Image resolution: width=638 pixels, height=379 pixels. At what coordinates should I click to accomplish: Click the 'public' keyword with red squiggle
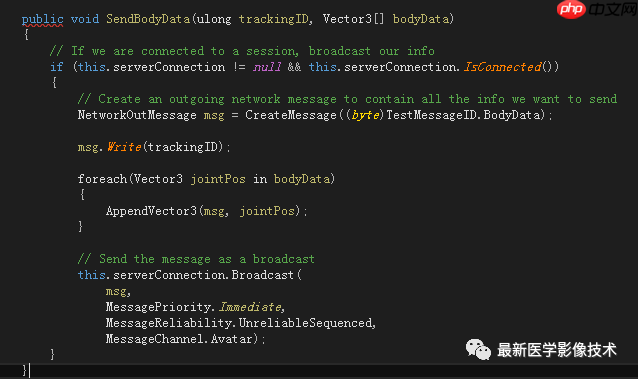pos(42,19)
